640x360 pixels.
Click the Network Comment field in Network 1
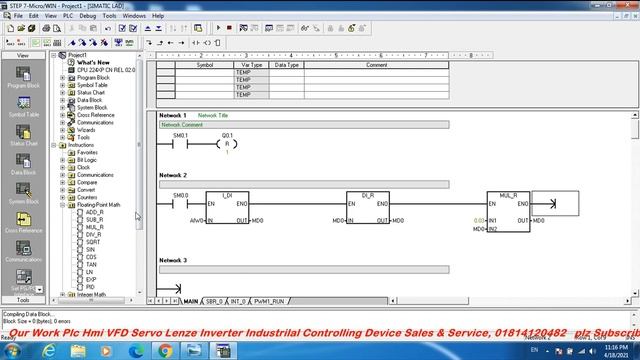point(304,124)
